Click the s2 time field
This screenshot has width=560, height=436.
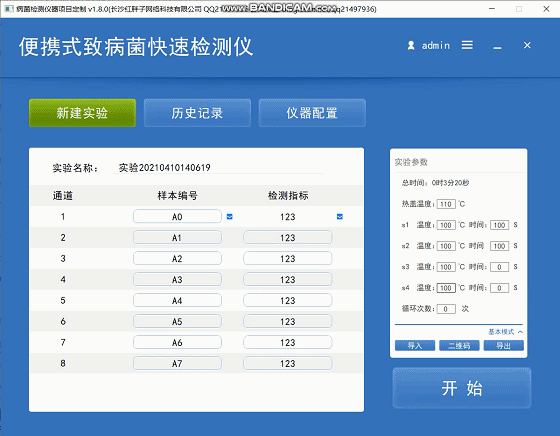(x=499, y=246)
